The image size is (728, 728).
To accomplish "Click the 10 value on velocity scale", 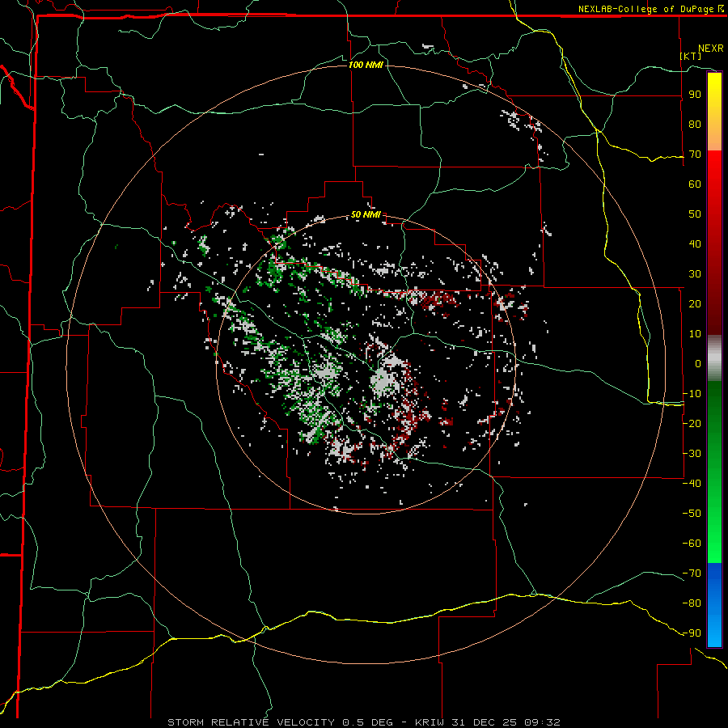I will 695,334.
